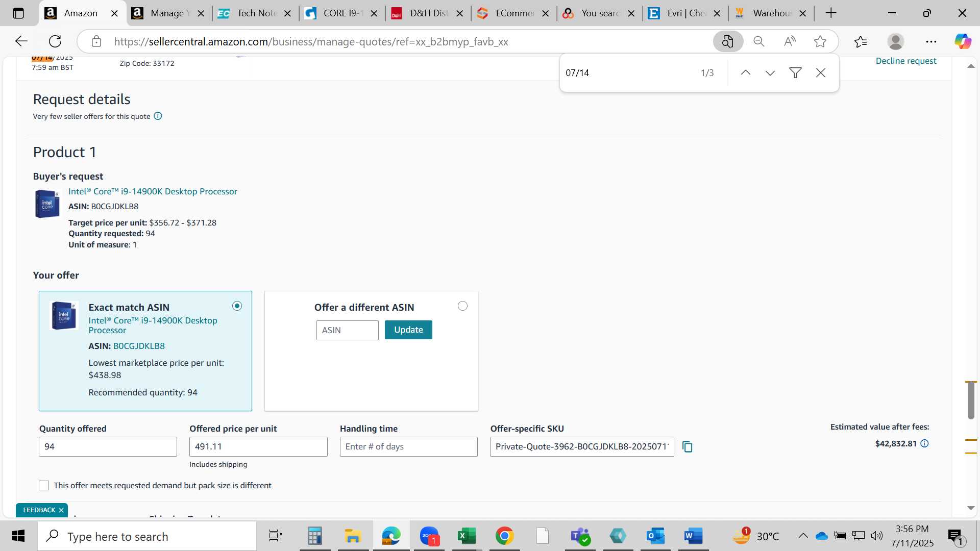Show hidden system tray icons
This screenshot has height=551, width=980.
[803, 536]
